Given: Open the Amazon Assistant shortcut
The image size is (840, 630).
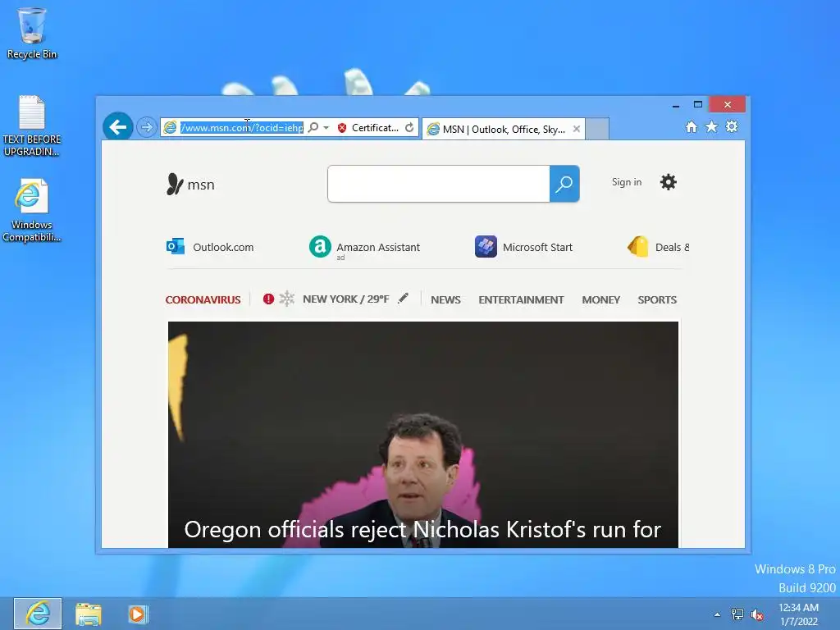Looking at the screenshot, I should [365, 248].
